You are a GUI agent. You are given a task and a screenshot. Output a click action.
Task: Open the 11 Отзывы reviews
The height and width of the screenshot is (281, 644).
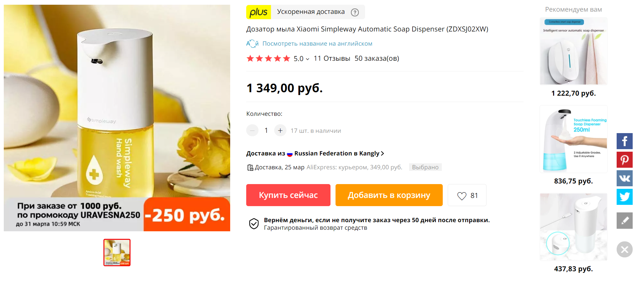pyautogui.click(x=332, y=59)
